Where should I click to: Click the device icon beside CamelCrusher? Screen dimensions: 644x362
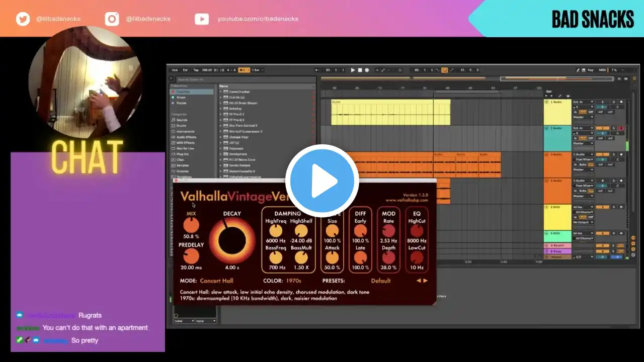226,92
